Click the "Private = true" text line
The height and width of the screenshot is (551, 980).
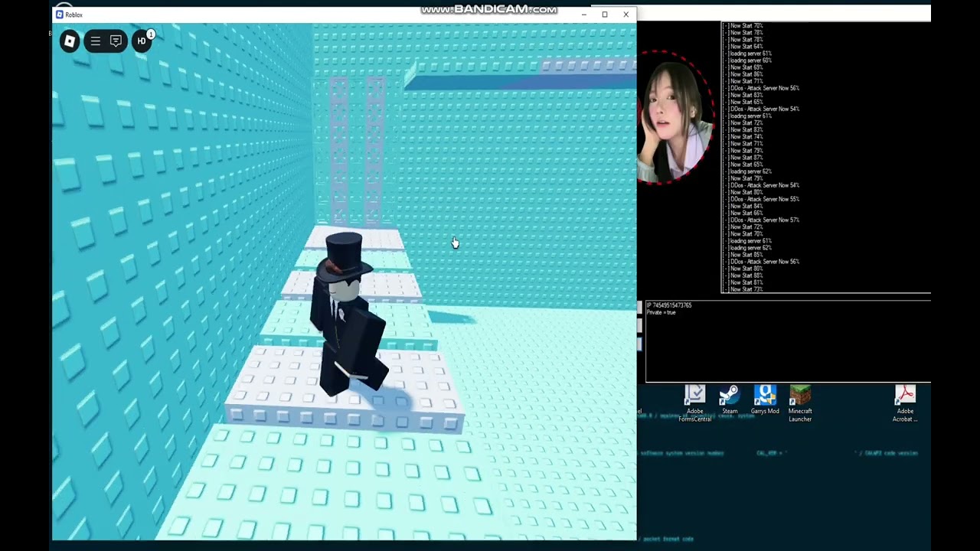(661, 312)
